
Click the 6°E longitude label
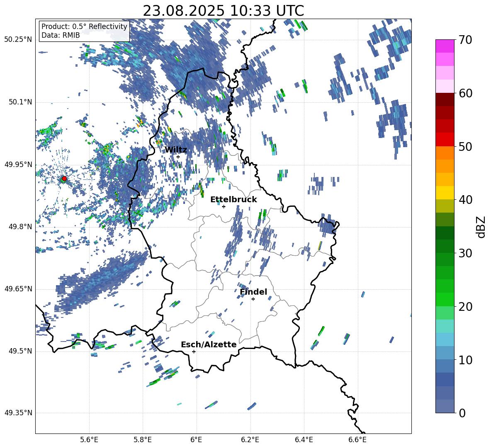196,440
